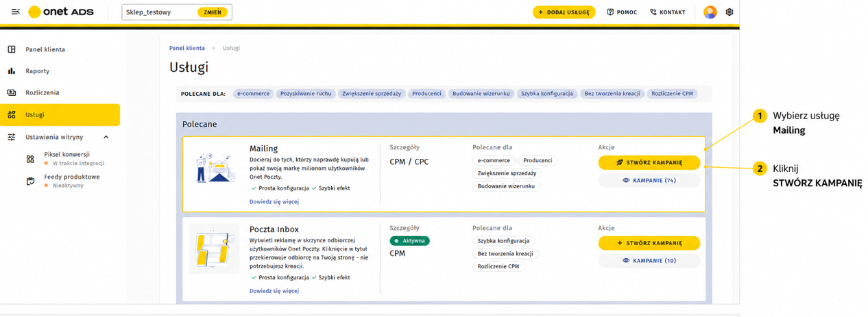
Task: Click the Budowanie wizerunku chip in Mailing card
Action: coord(507,186)
